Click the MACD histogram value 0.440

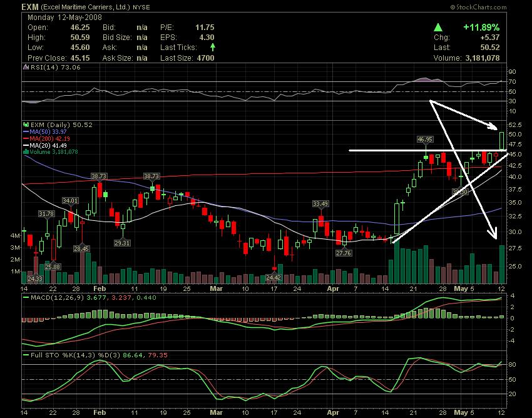[146, 298]
